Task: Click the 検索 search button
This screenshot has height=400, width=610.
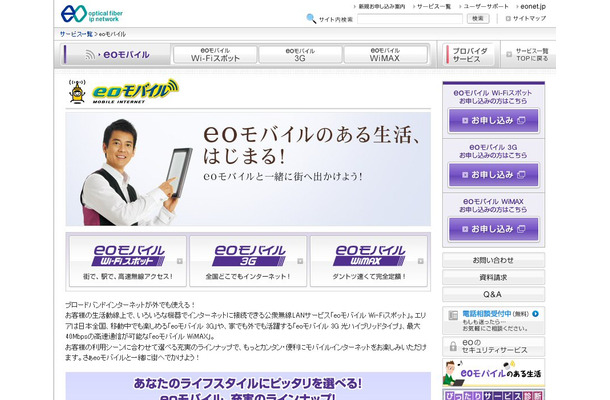Action: (478, 18)
